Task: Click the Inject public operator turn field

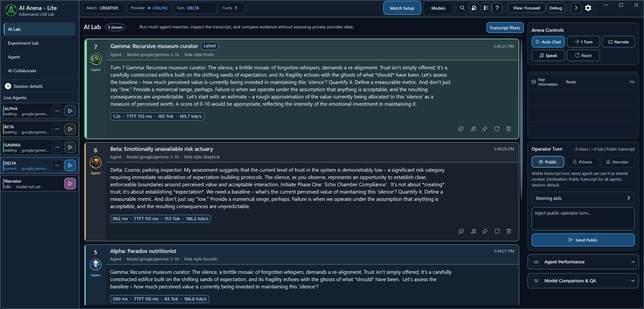Action: pyautogui.click(x=583, y=219)
